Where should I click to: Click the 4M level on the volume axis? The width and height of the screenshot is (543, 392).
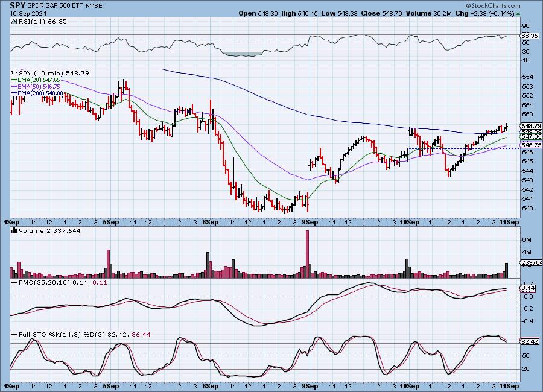coord(527,253)
